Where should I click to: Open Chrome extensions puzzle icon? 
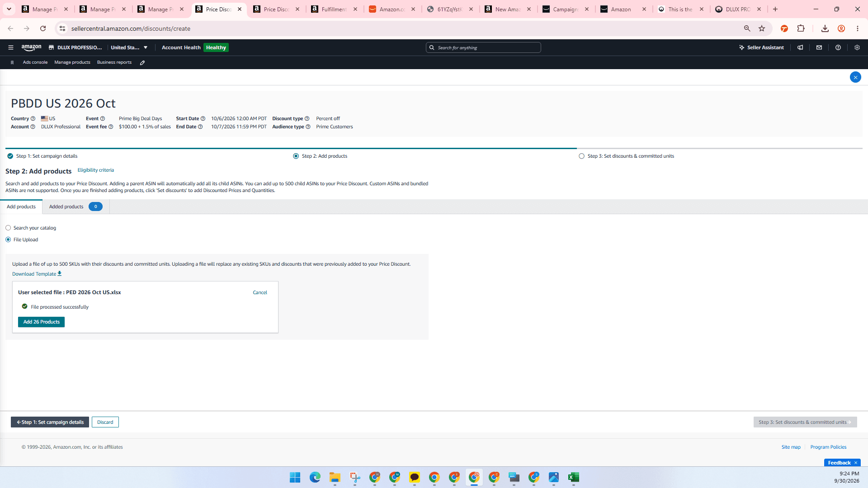click(x=801, y=28)
